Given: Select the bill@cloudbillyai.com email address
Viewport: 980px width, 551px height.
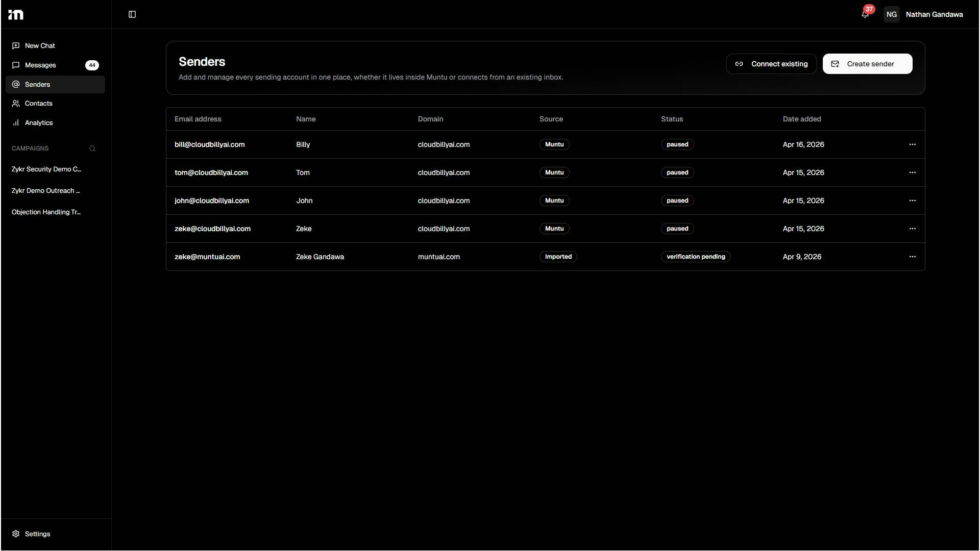Looking at the screenshot, I should click(x=210, y=145).
